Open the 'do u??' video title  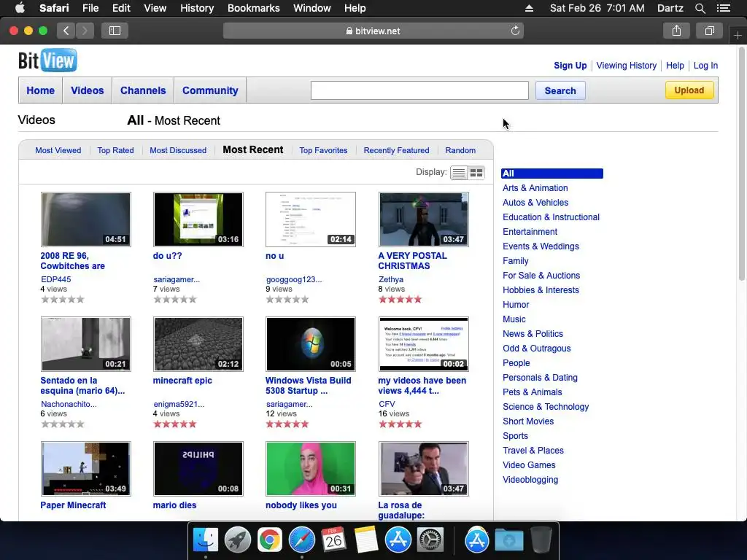click(167, 256)
